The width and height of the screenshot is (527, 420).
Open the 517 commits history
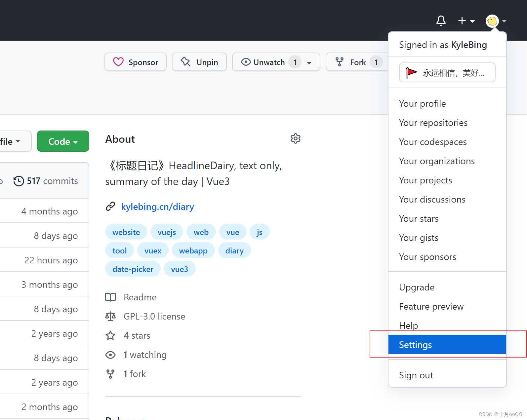click(46, 181)
